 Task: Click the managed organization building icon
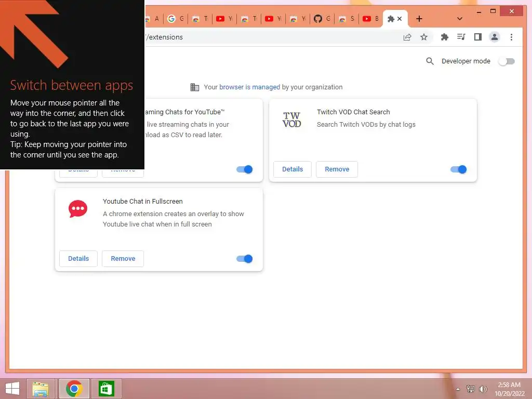tap(195, 87)
